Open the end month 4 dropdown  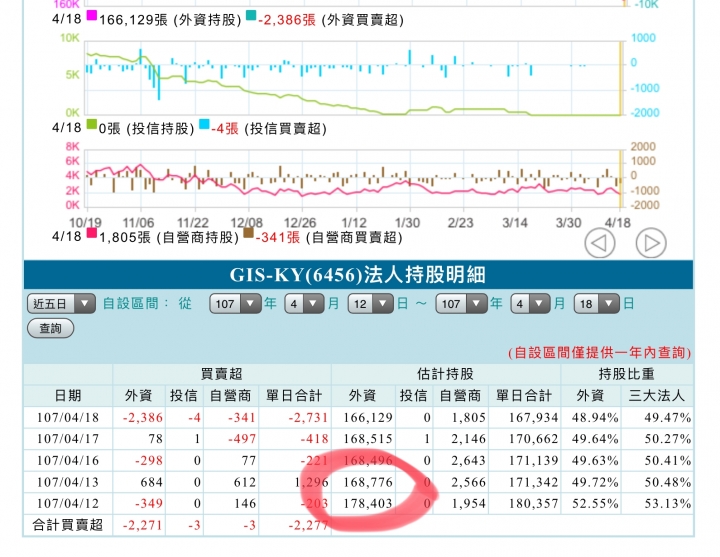pyautogui.click(x=530, y=304)
